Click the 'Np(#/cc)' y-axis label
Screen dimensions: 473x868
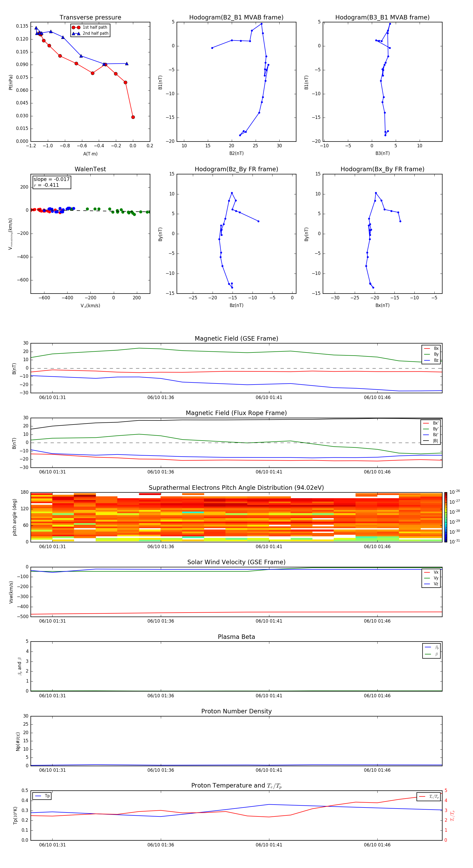(x=18, y=741)
